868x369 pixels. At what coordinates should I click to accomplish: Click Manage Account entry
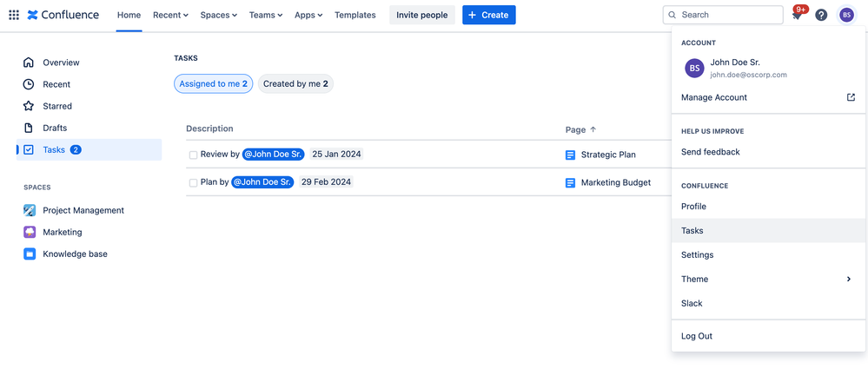click(x=769, y=97)
